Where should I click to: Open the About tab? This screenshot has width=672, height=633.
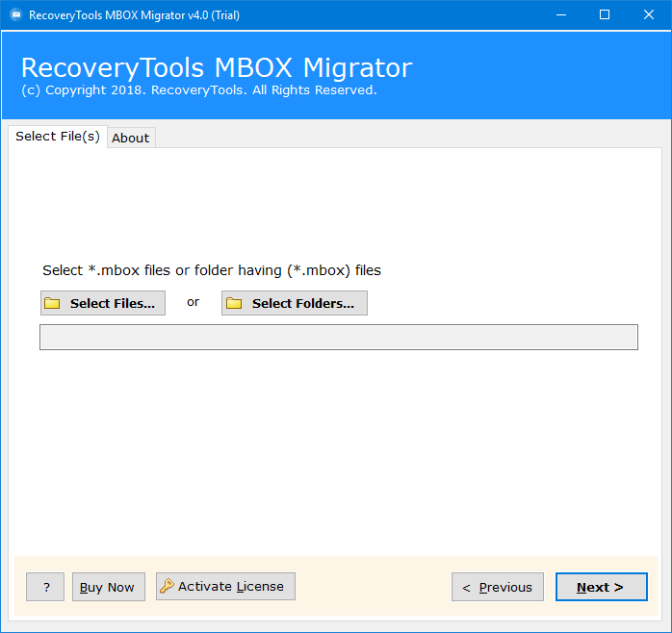point(130,138)
